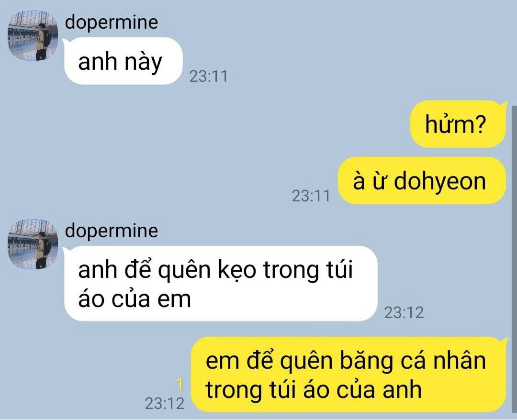Open dopermine's avatar beside 'anh này' message
The width and height of the screenshot is (517, 420).
tap(33, 35)
